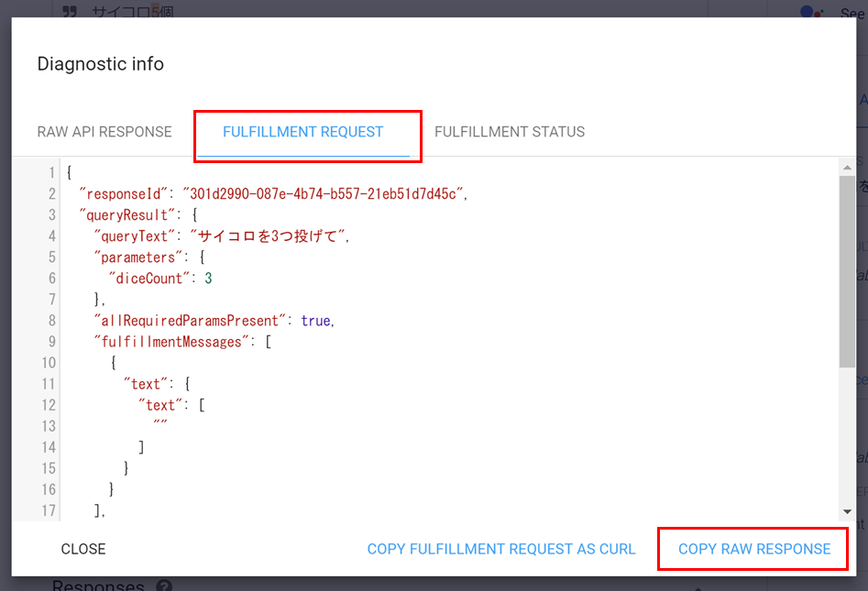Select the FULFILLMENT REQUEST tab
Image resolution: width=868 pixels, height=591 pixels.
coord(302,132)
